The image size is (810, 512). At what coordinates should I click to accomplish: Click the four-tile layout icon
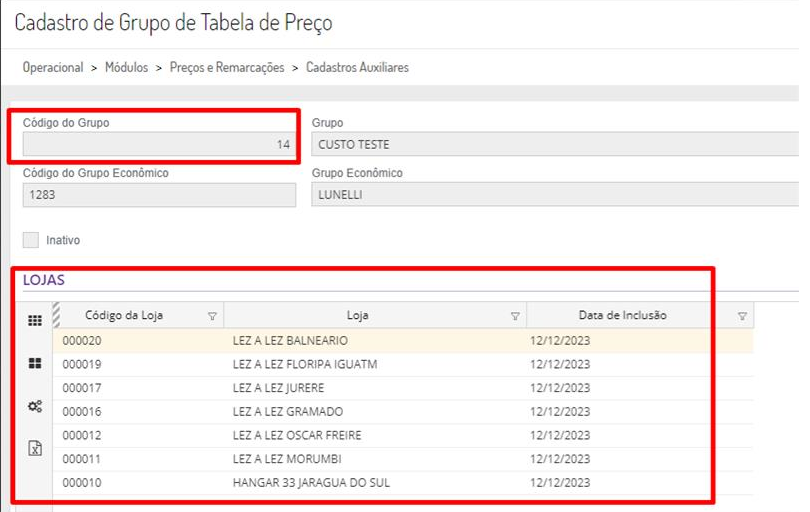coord(34,364)
